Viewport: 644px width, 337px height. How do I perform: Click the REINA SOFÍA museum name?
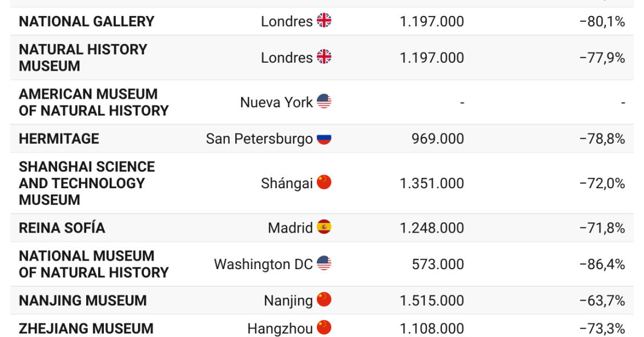(x=62, y=228)
